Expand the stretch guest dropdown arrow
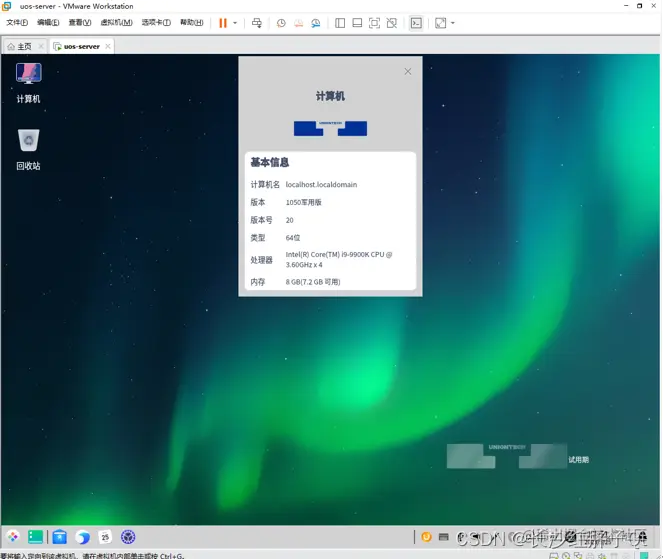The height and width of the screenshot is (559, 663). coord(452,23)
